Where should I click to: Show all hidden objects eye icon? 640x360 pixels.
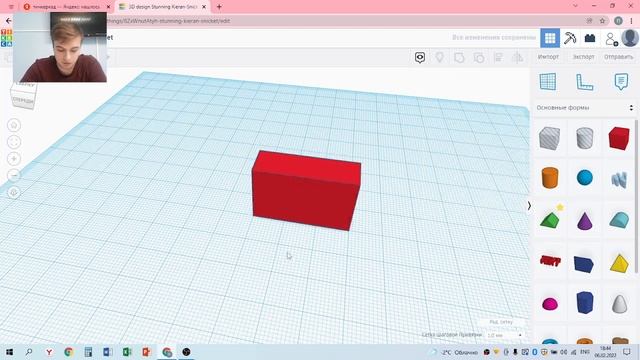[x=420, y=58]
